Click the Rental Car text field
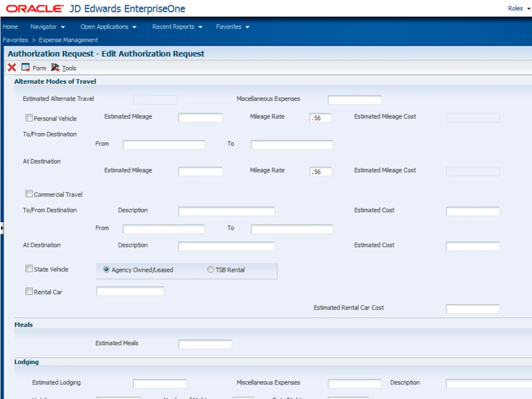The height and width of the screenshot is (399, 532). [x=130, y=291]
